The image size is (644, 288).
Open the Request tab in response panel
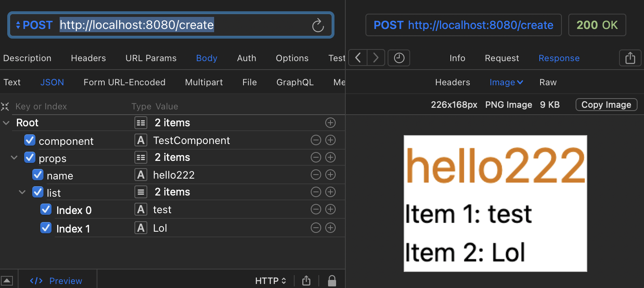(x=502, y=58)
